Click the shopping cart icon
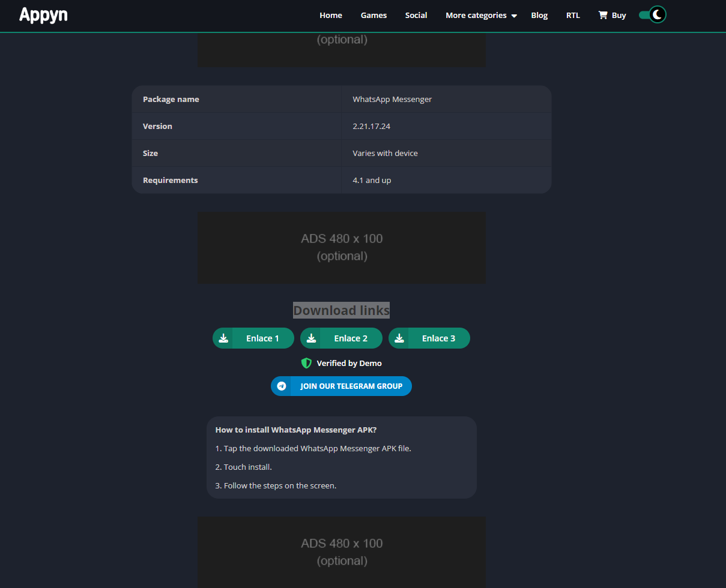726x588 pixels. point(603,16)
